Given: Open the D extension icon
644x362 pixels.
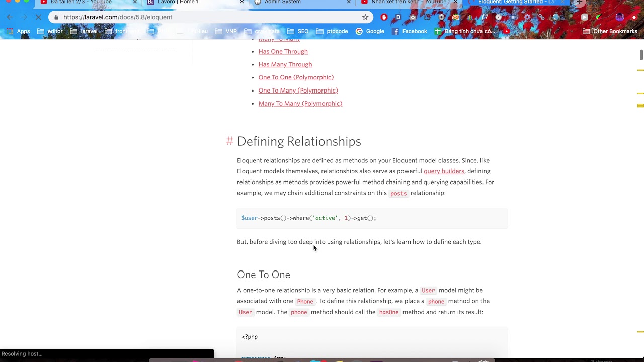Looking at the screenshot, I should (x=398, y=17).
